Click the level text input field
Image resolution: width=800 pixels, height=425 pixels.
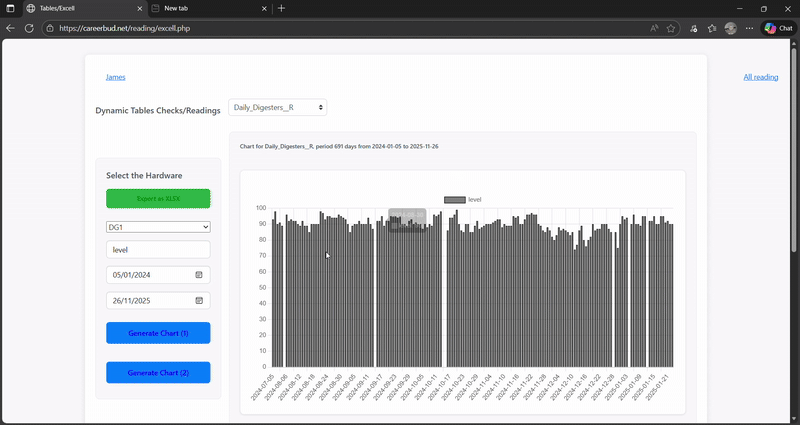pyautogui.click(x=158, y=250)
